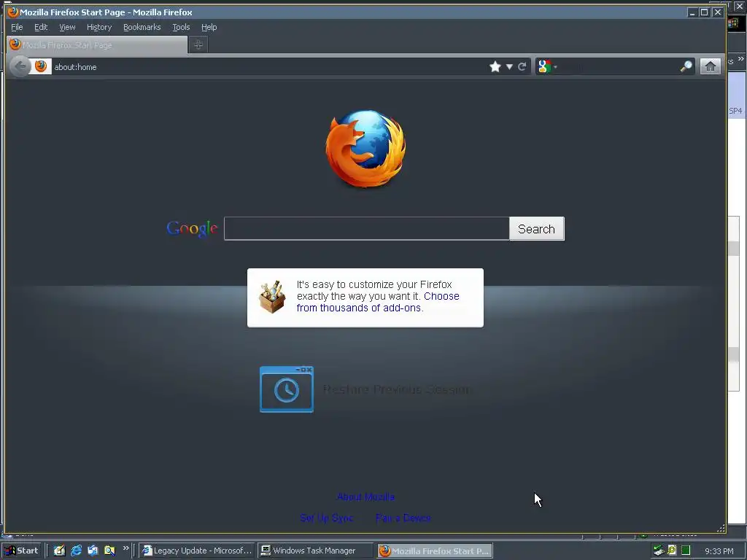The height and width of the screenshot is (560, 747).
Task: Launch Outlook Express from quick launch
Action: click(x=93, y=551)
